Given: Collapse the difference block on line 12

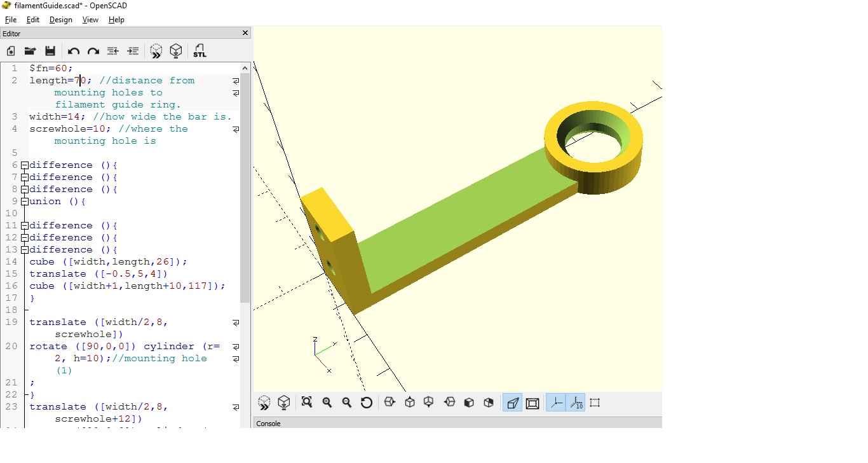Looking at the screenshot, I should point(25,238).
